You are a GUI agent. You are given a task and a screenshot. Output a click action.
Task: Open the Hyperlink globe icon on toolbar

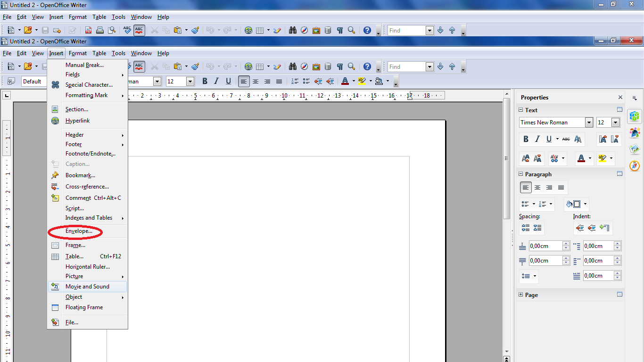pyautogui.click(x=248, y=66)
